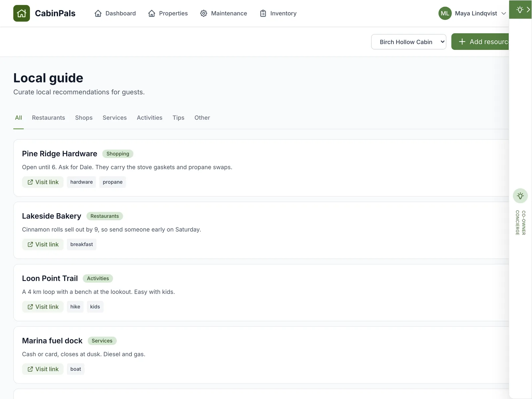
Task: Filter by the Activities tab
Action: click(150, 118)
